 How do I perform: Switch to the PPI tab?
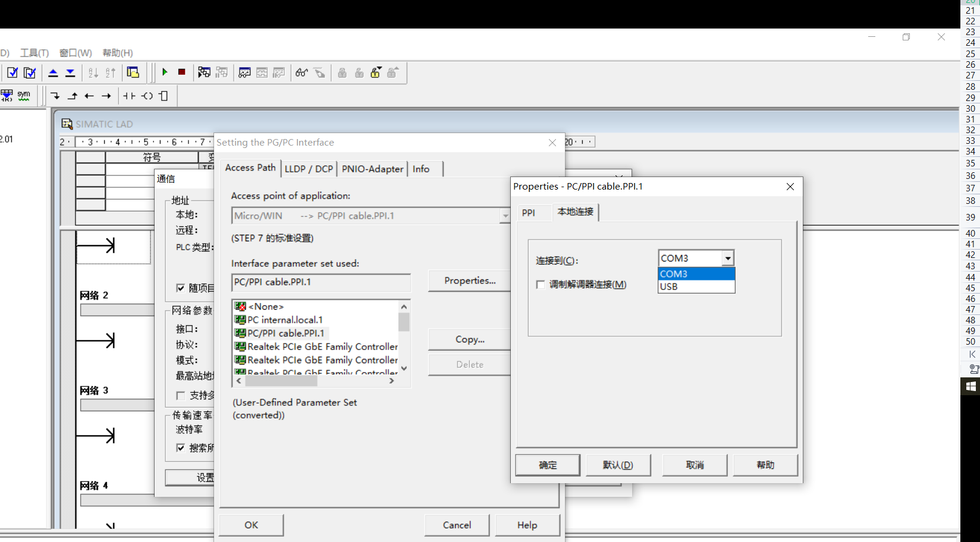click(x=529, y=213)
